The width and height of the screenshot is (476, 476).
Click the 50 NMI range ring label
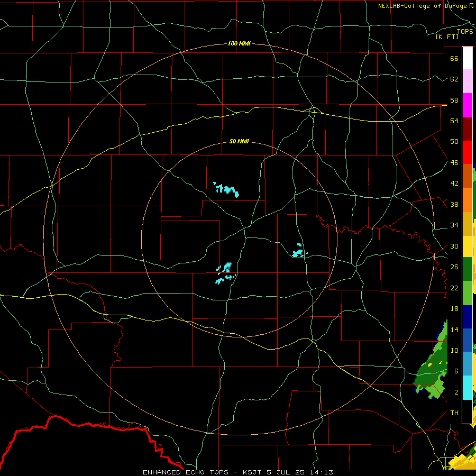click(239, 141)
